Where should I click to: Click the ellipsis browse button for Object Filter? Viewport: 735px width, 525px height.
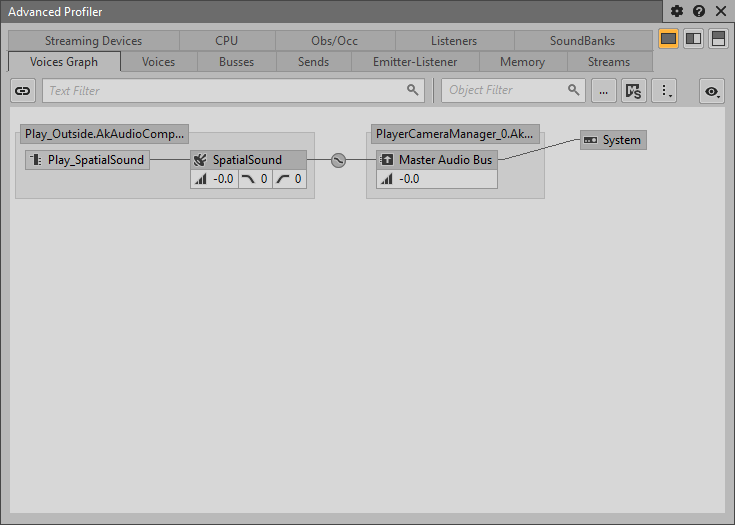point(603,90)
